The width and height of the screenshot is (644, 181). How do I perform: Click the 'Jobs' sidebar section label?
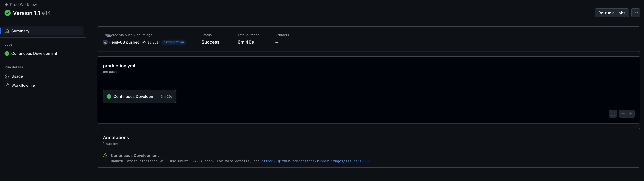[x=8, y=45]
